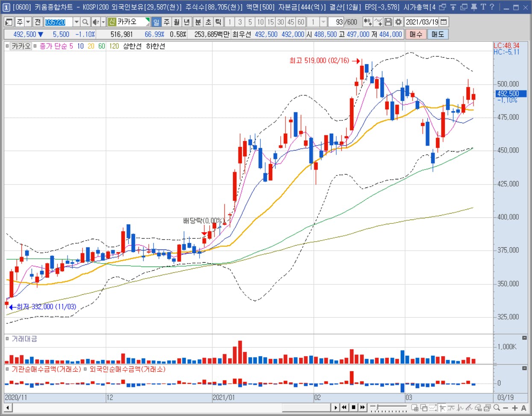The width and height of the screenshot is (532, 416).
Task: Click the magnifier zoom icon at bottom
Action: 497,408
